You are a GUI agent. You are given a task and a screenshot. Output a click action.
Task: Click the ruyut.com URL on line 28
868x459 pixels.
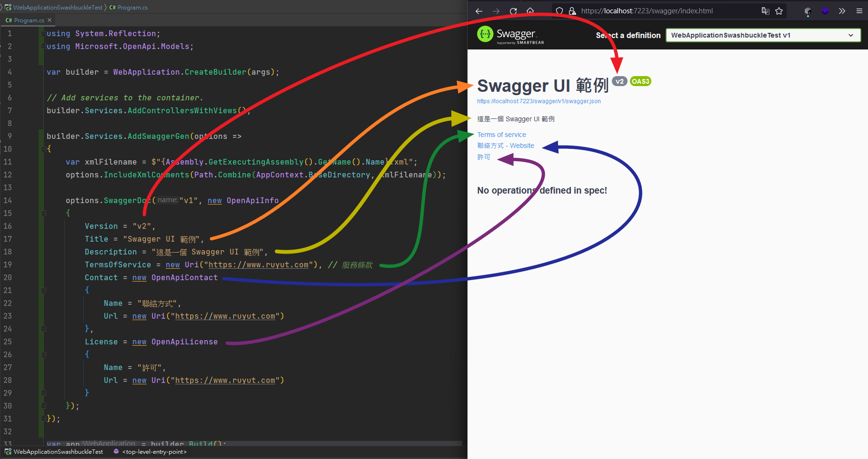pos(225,381)
